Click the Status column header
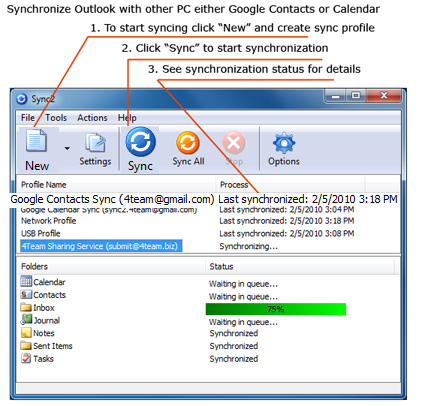 tap(221, 266)
